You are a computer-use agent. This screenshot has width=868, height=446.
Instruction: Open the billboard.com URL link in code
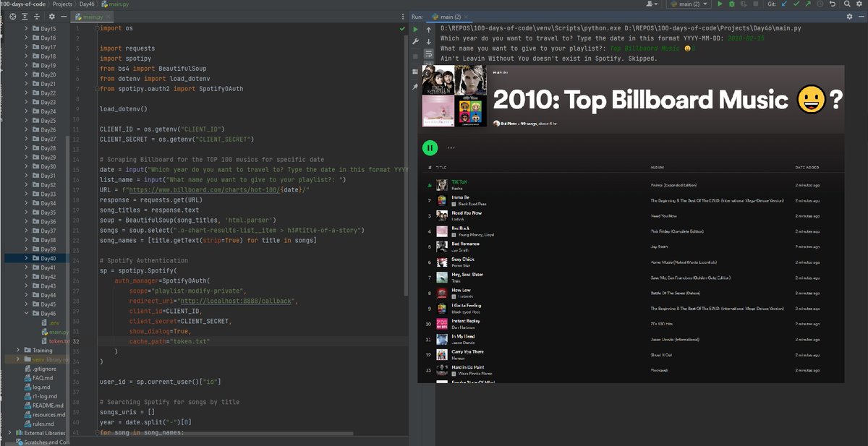click(217, 189)
